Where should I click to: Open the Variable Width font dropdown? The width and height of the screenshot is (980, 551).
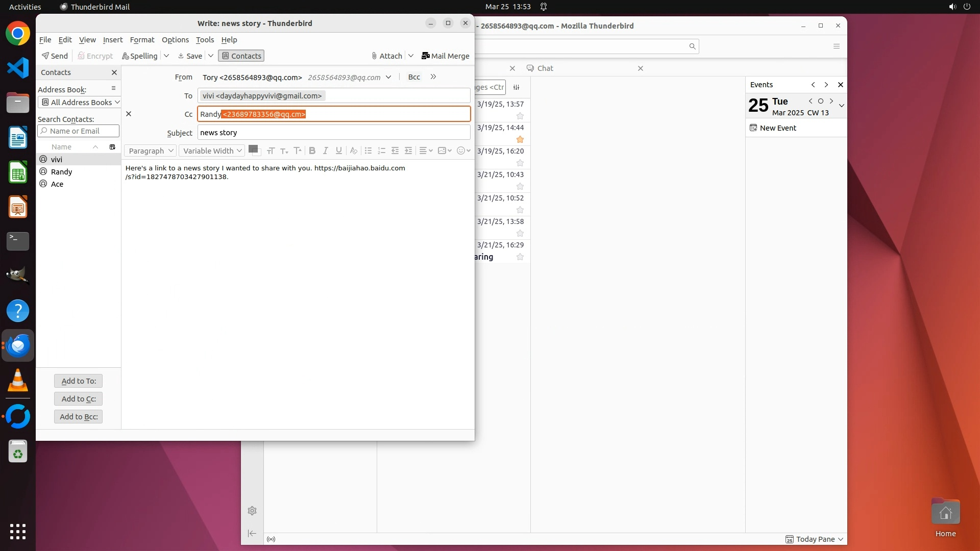pyautogui.click(x=212, y=151)
